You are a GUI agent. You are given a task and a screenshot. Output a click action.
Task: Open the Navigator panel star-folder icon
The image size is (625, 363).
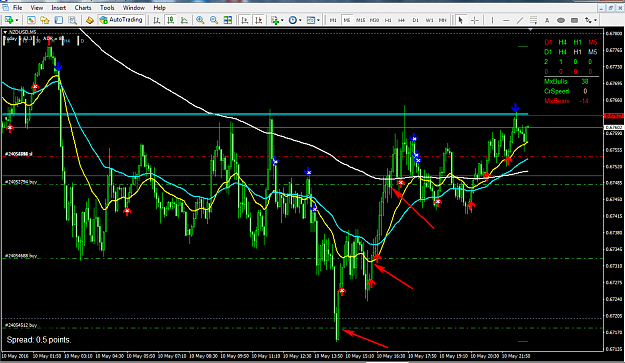coord(45,20)
